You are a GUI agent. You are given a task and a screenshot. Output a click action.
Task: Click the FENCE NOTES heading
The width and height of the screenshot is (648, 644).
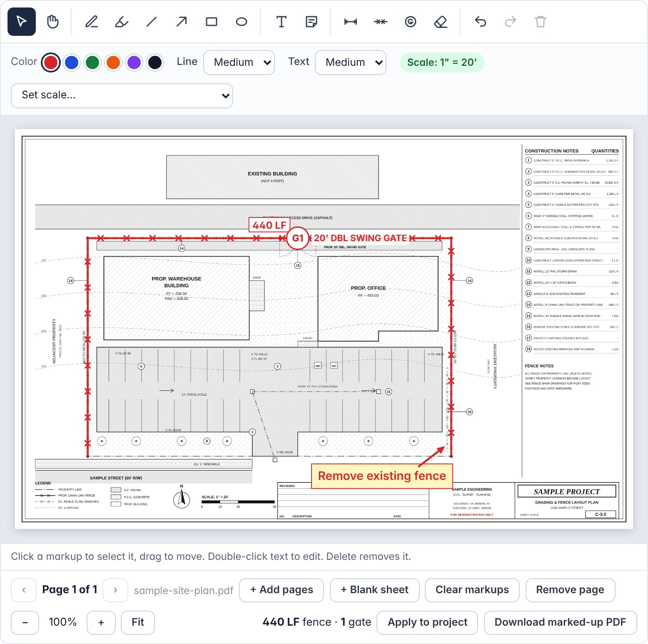pos(539,366)
